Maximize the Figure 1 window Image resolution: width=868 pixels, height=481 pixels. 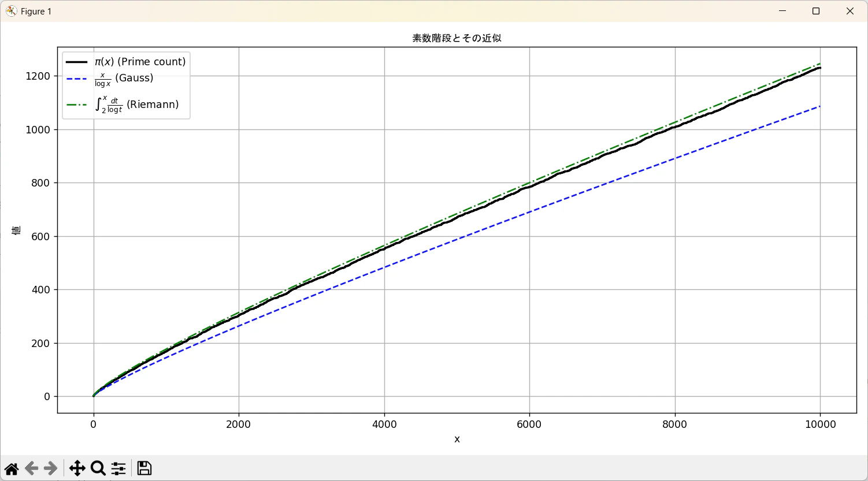coord(816,11)
